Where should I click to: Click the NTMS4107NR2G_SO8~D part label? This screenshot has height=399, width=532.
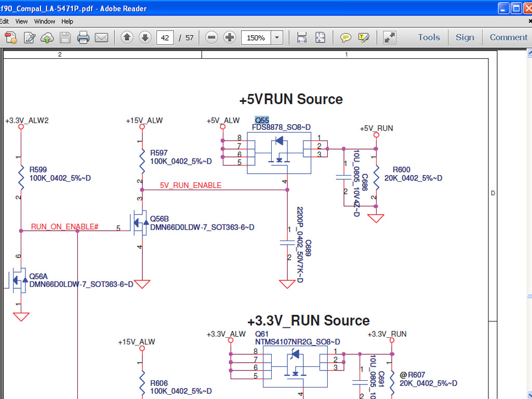point(298,342)
